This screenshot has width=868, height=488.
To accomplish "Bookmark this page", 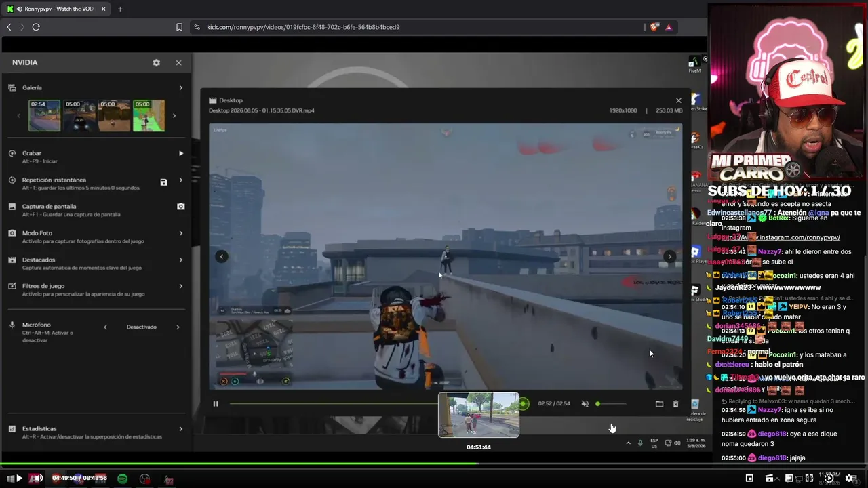I will [x=179, y=27].
